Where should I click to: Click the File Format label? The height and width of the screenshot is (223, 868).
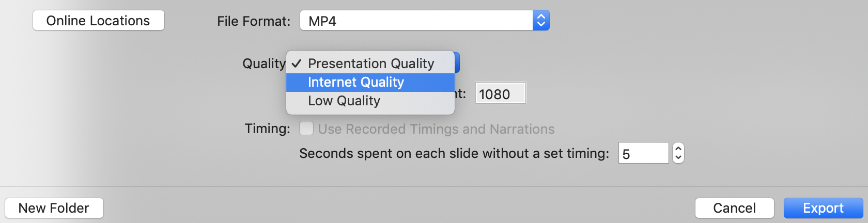click(x=253, y=21)
